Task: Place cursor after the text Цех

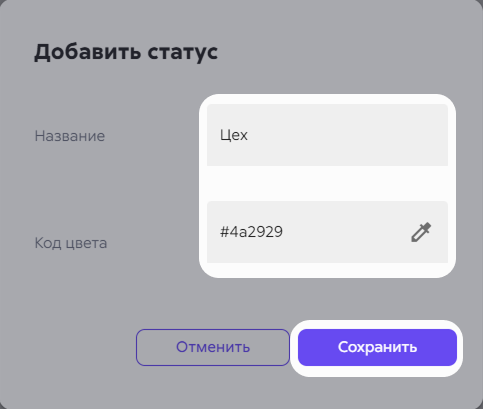Action: click(x=249, y=135)
